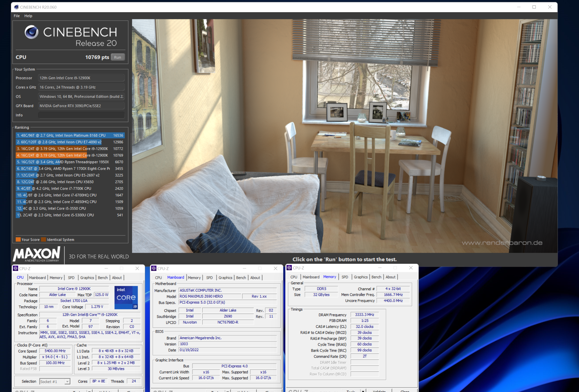
Task: Click the orange Your Score legend swatch
Action: tap(18, 239)
